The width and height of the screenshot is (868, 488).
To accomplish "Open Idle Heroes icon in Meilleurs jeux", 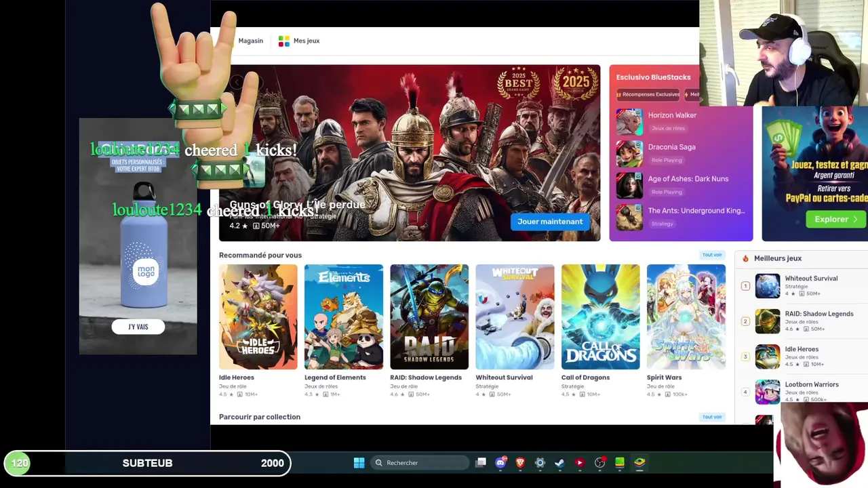I will pos(768,357).
